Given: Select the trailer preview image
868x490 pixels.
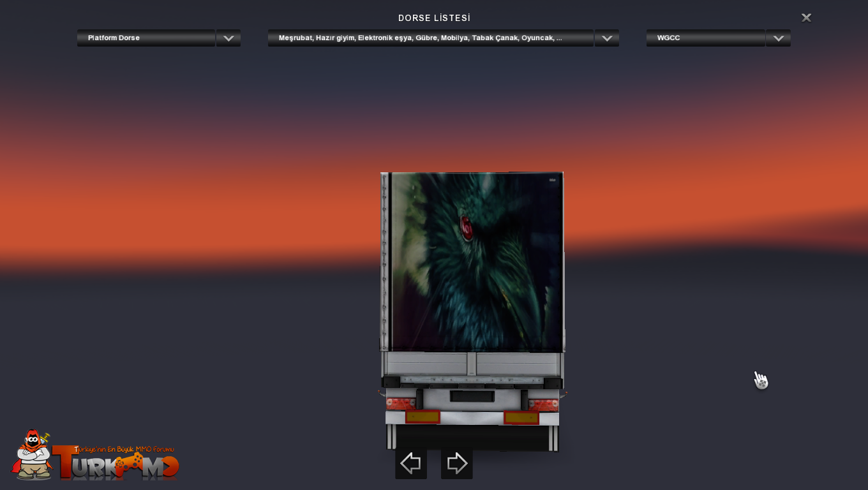Looking at the screenshot, I should (472, 311).
